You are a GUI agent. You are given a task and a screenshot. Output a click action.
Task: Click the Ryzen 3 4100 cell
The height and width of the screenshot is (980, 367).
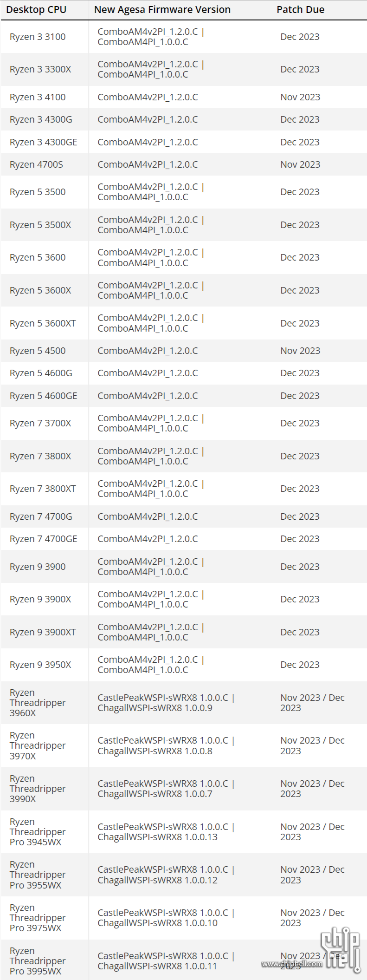pos(38,97)
